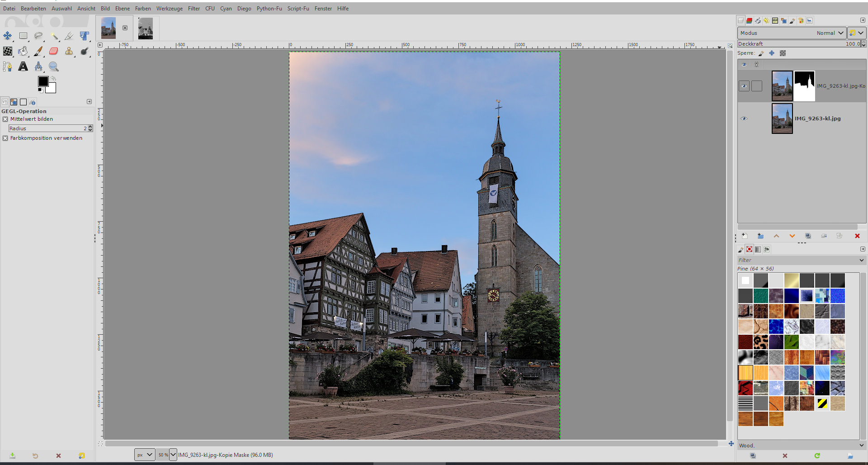Activate the Text tool

[23, 66]
